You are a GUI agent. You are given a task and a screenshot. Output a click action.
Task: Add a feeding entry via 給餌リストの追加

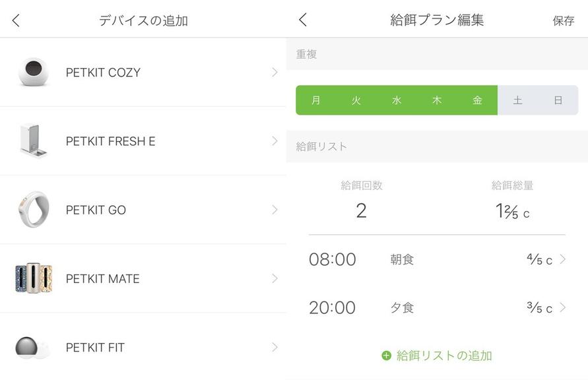443,356
